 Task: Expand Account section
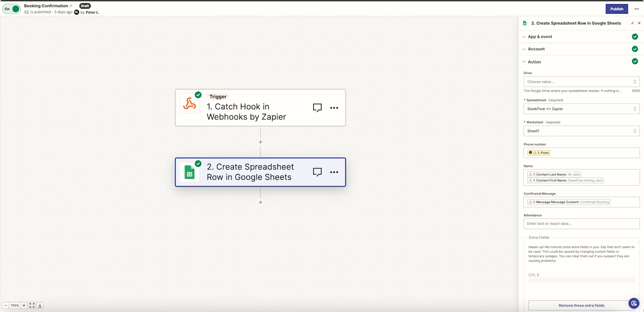(x=581, y=49)
